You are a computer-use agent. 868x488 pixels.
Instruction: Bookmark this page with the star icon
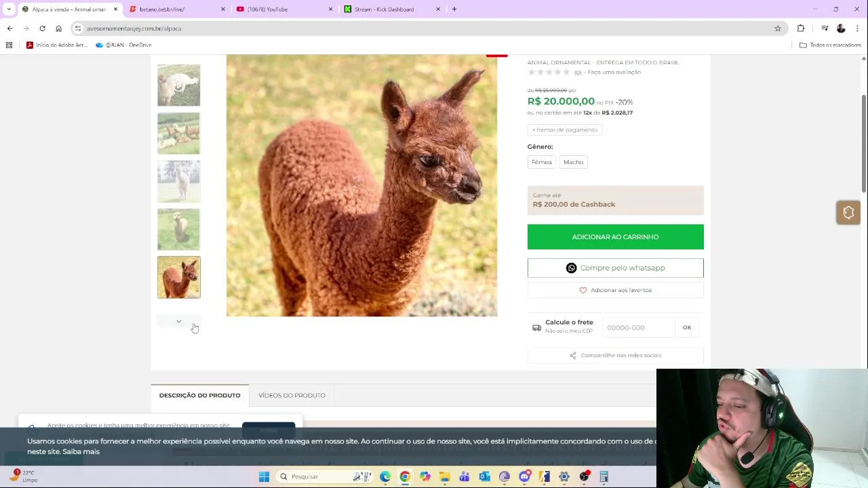pos(778,28)
